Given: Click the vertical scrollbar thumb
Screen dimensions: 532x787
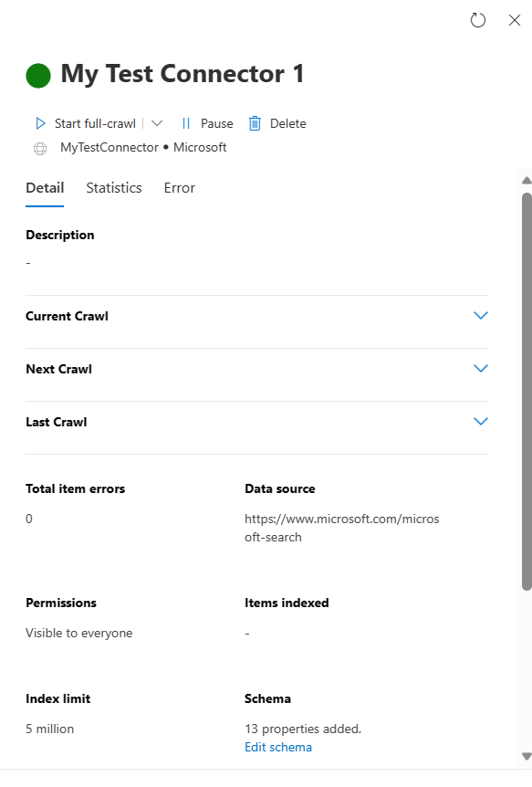Looking at the screenshot, I should click(527, 392).
